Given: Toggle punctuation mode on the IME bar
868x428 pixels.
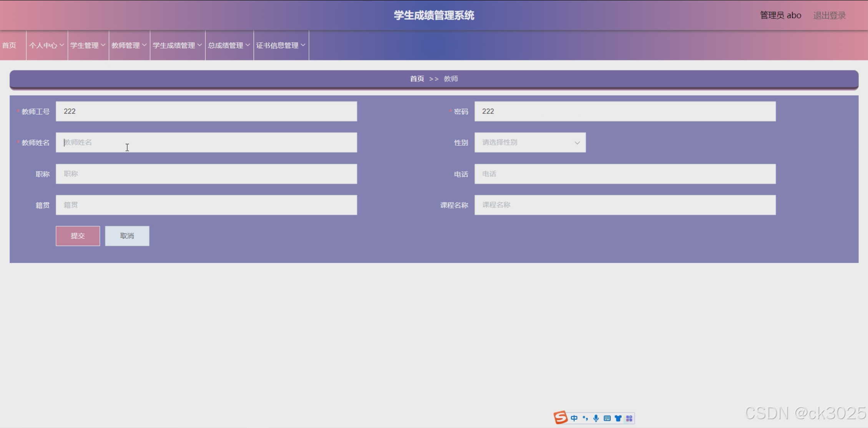Looking at the screenshot, I should click(x=585, y=418).
